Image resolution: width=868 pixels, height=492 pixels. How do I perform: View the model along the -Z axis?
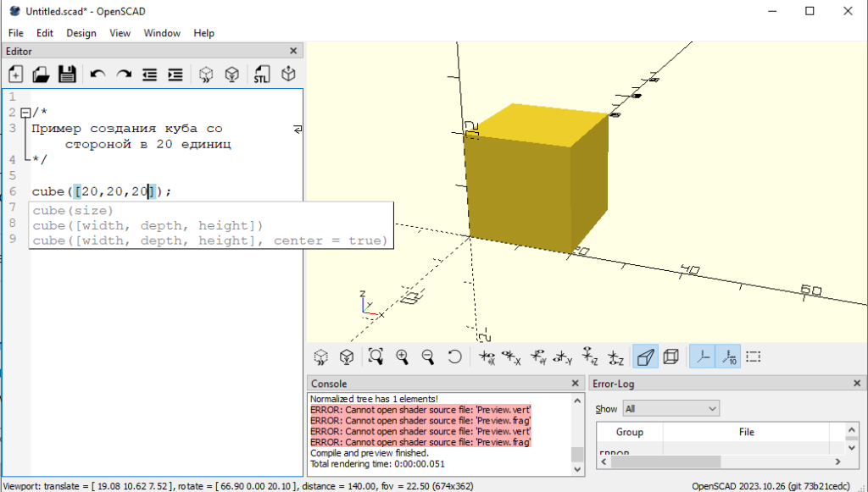pyautogui.click(x=615, y=357)
